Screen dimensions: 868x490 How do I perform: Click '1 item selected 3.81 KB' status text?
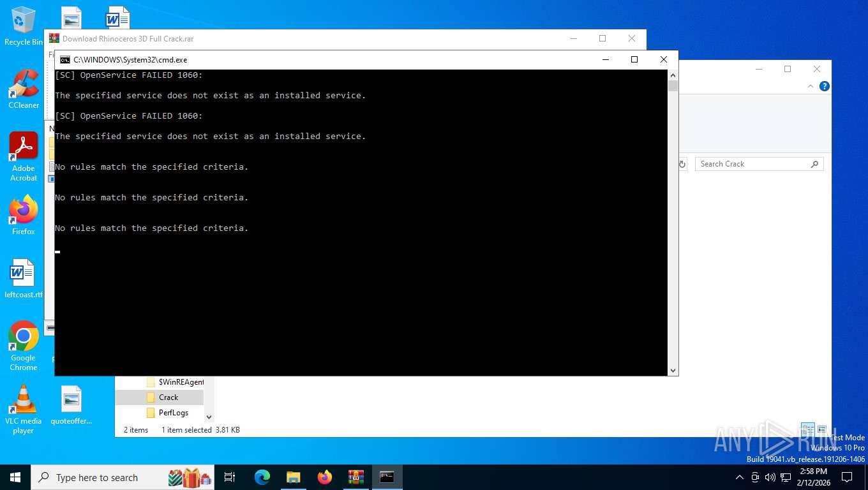click(200, 430)
